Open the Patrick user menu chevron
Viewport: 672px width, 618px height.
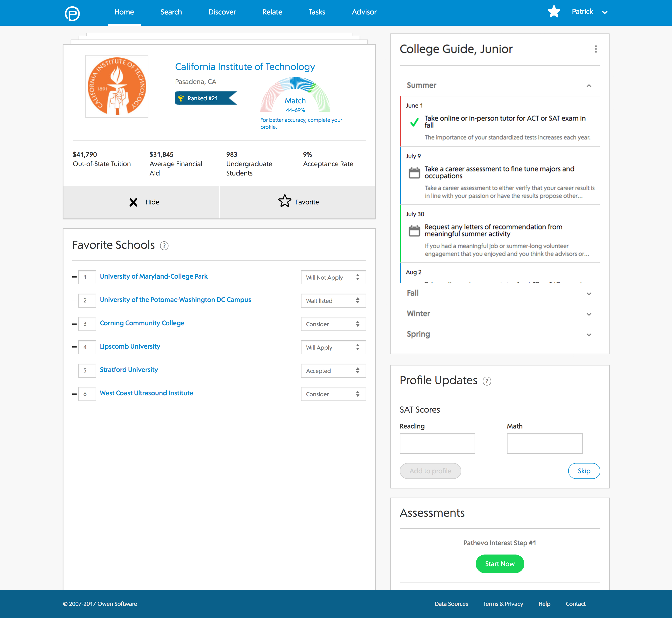pos(605,12)
